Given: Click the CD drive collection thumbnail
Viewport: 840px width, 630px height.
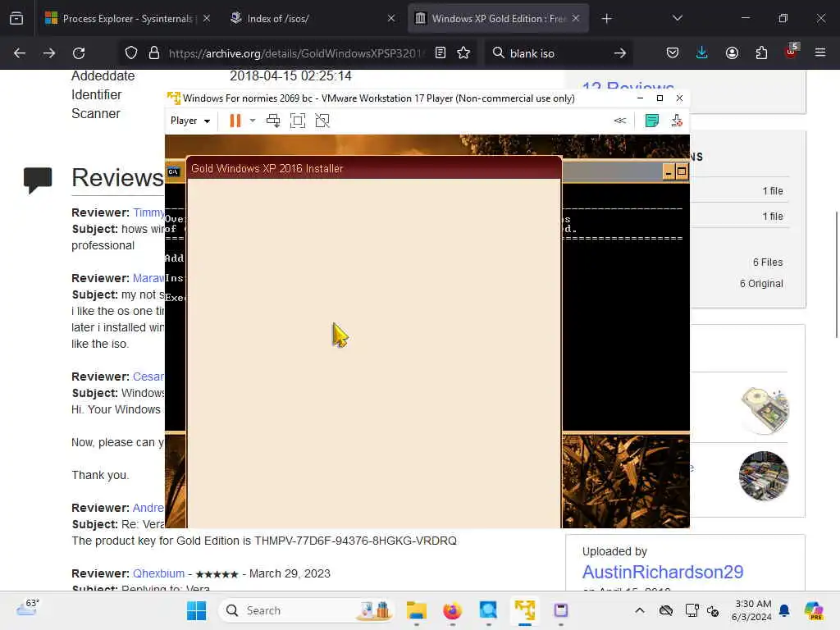Looking at the screenshot, I should [764, 409].
